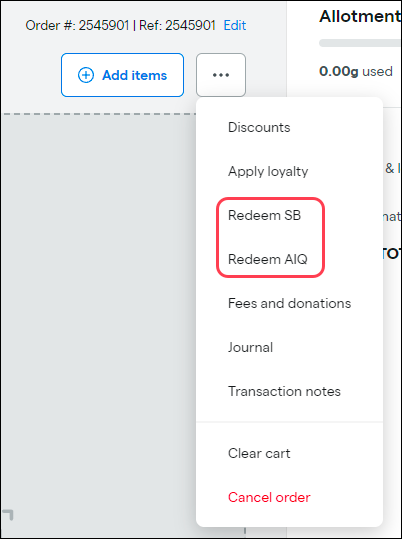Click the Order # 2545901 text
The height and width of the screenshot is (539, 402).
tap(77, 25)
